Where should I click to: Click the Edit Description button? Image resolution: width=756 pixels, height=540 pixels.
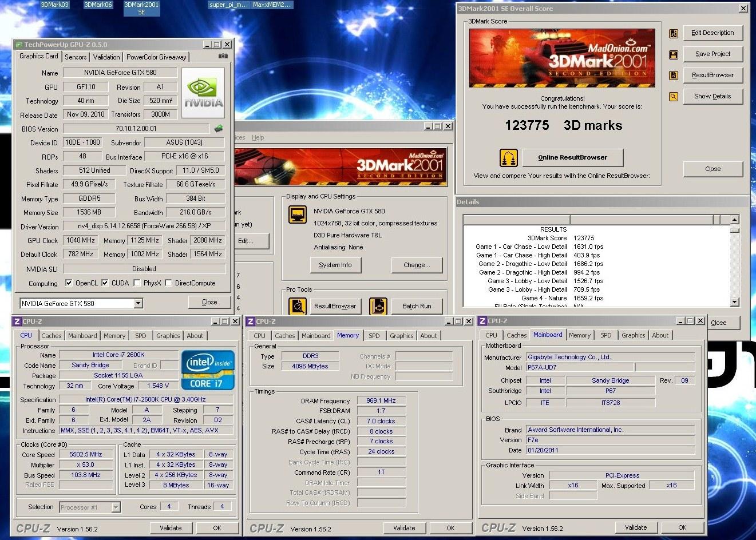pos(713,33)
